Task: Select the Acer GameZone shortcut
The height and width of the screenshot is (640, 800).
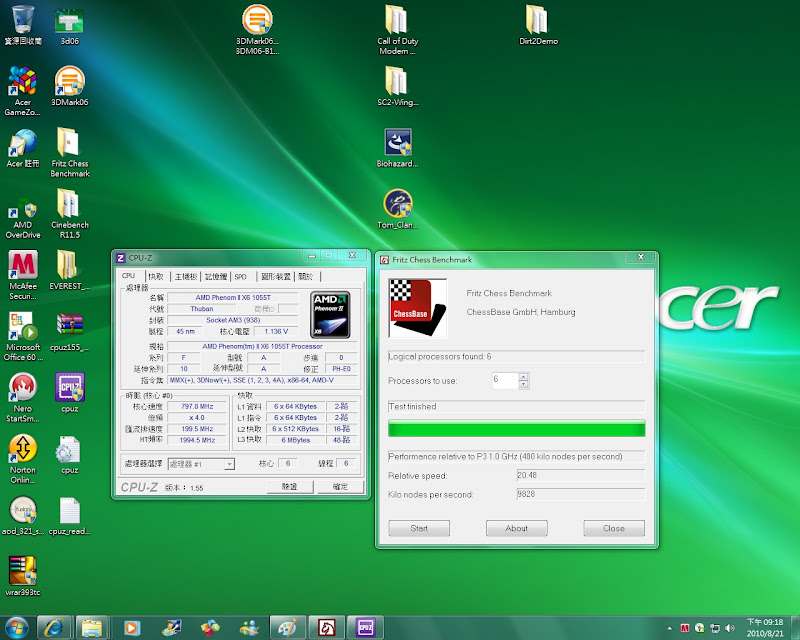Action: (22, 91)
